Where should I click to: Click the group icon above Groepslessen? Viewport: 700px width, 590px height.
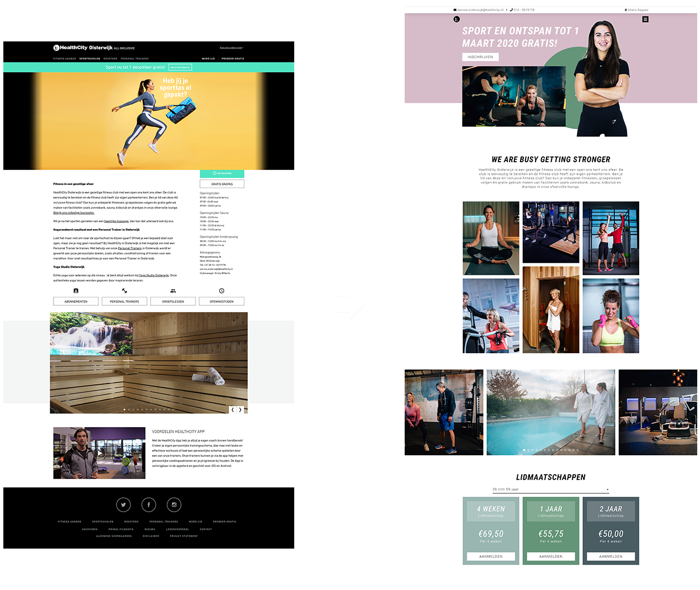[x=173, y=291]
